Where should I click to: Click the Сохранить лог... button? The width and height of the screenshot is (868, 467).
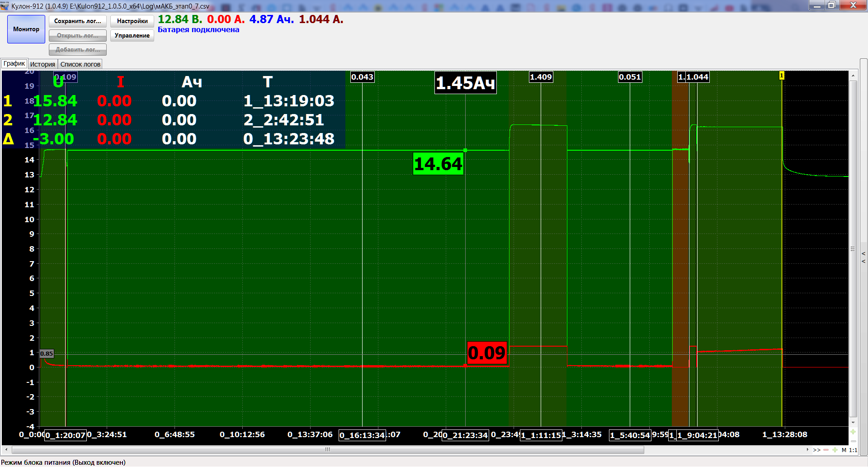[x=78, y=21]
